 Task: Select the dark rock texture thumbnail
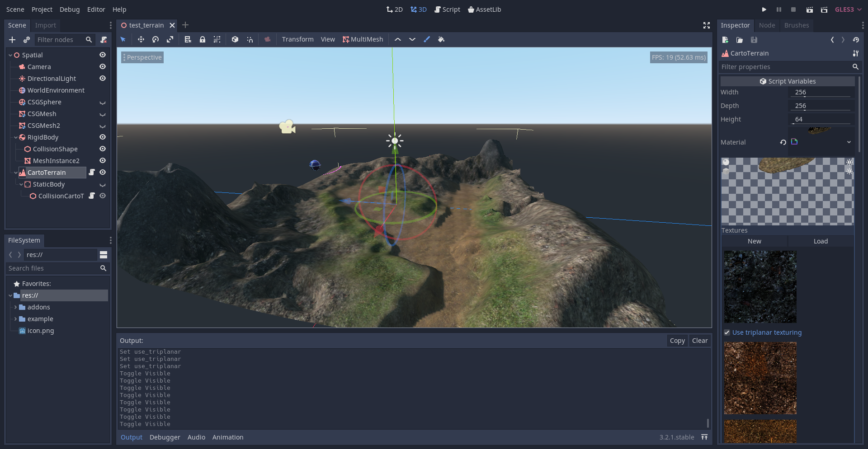[x=760, y=287]
